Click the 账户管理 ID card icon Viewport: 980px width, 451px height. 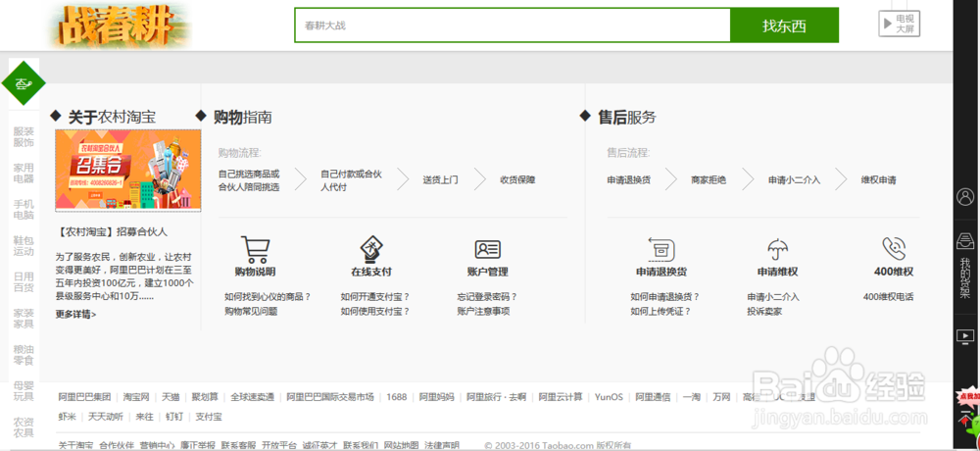(487, 250)
